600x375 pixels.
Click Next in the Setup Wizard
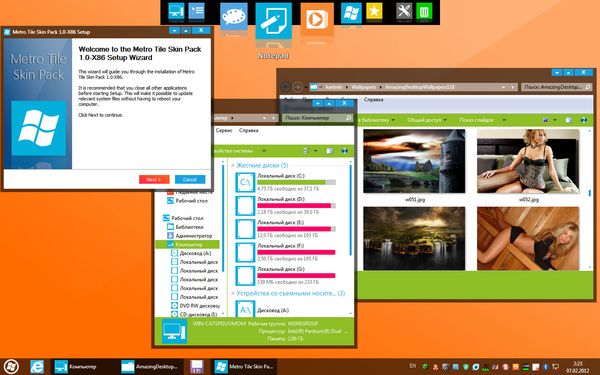pyautogui.click(x=154, y=179)
